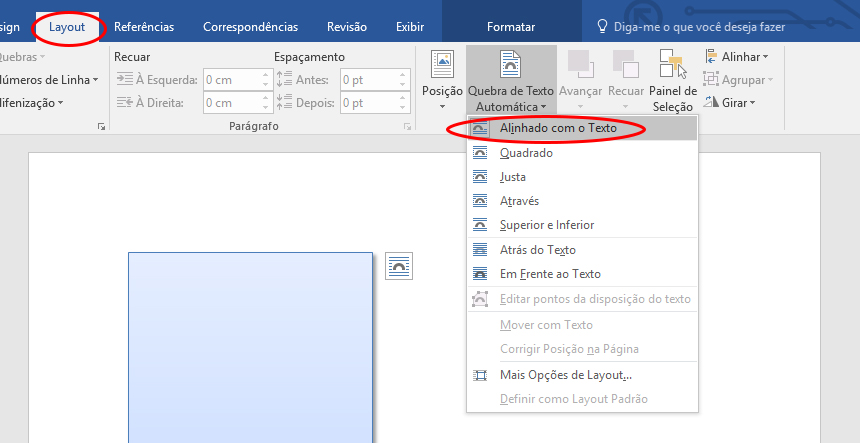This screenshot has width=860, height=443.
Task: Switch to the Referências tab
Action: [144, 27]
